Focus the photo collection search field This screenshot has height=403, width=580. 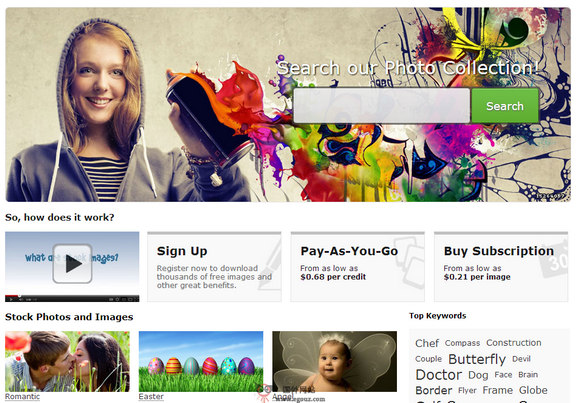[381, 106]
